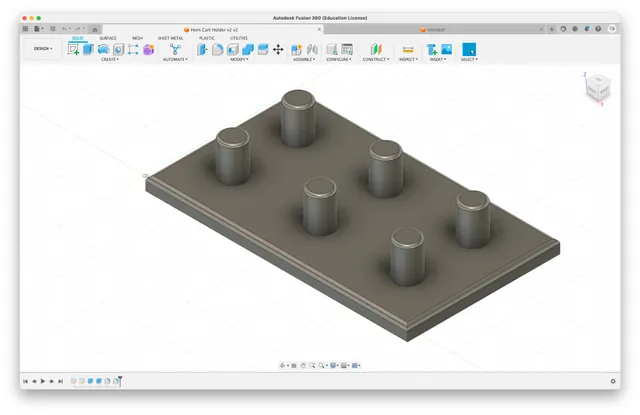Screen dimensions: 640x415
Task: Play the timeline history
Action: point(43,381)
